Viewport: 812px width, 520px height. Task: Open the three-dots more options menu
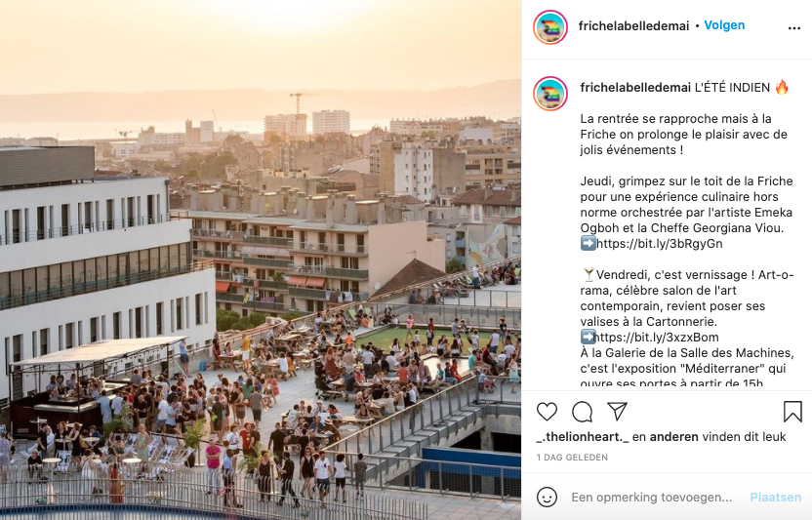793,28
